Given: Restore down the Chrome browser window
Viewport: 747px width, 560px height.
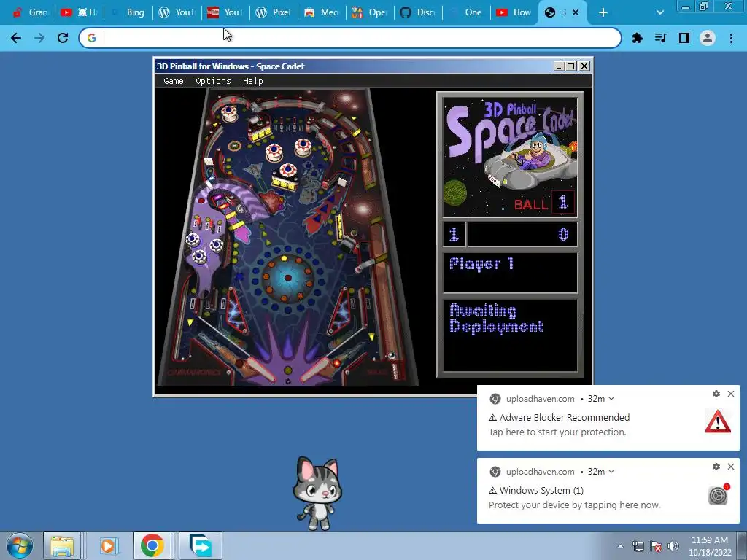Looking at the screenshot, I should pyautogui.click(x=703, y=7).
